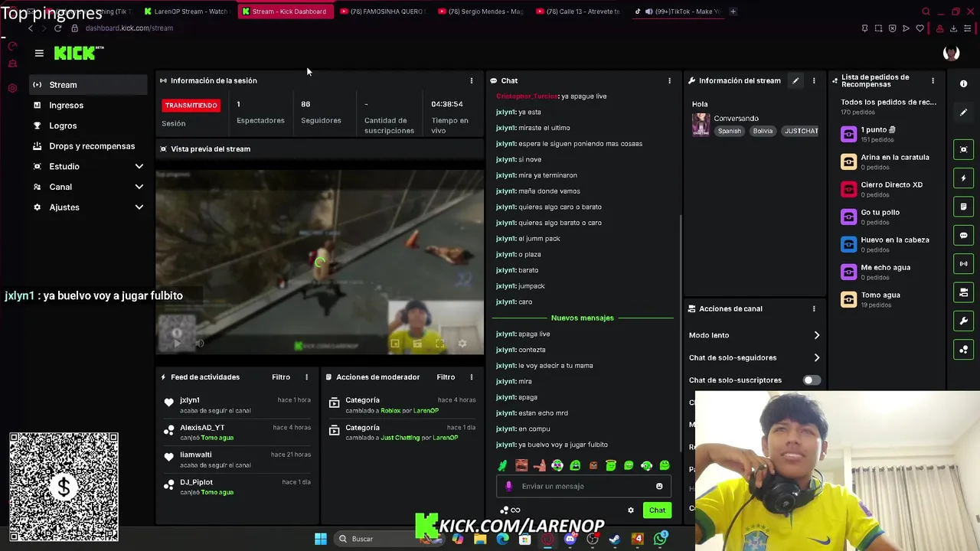The height and width of the screenshot is (551, 980).
Task: Open Lista de pedidos de Recompensas options menu
Action: pyautogui.click(x=933, y=80)
